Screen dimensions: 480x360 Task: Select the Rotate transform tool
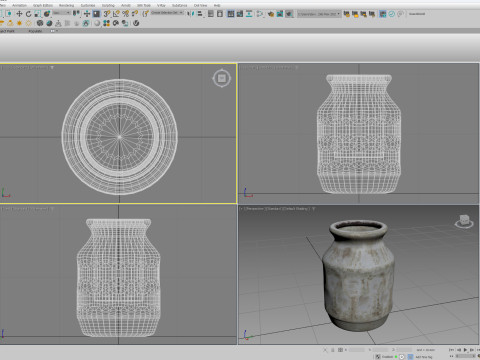click(x=29, y=14)
